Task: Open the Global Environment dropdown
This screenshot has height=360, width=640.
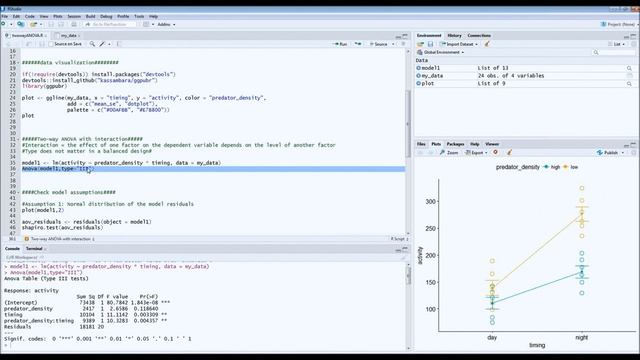Action: coord(441,53)
